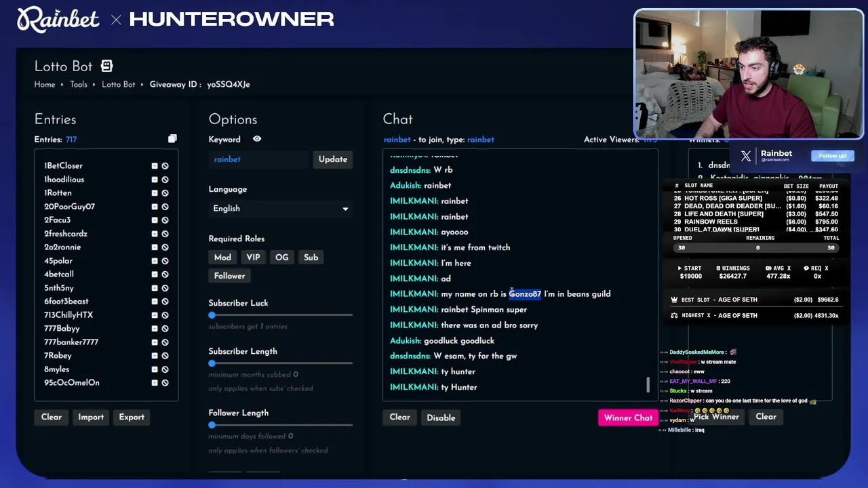Image resolution: width=868 pixels, height=488 pixels.
Task: Copy the entries list with the copy icon
Action: pyautogui.click(x=172, y=139)
